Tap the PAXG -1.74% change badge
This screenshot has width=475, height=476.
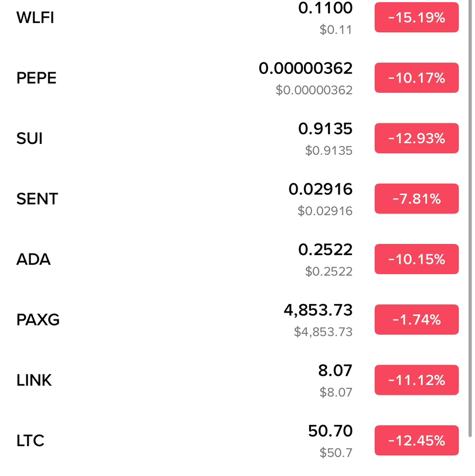(x=416, y=319)
